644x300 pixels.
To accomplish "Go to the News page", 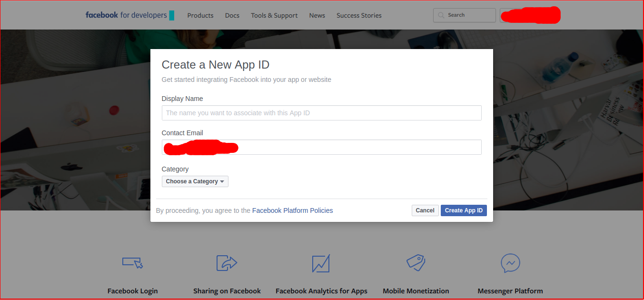I will pos(317,15).
